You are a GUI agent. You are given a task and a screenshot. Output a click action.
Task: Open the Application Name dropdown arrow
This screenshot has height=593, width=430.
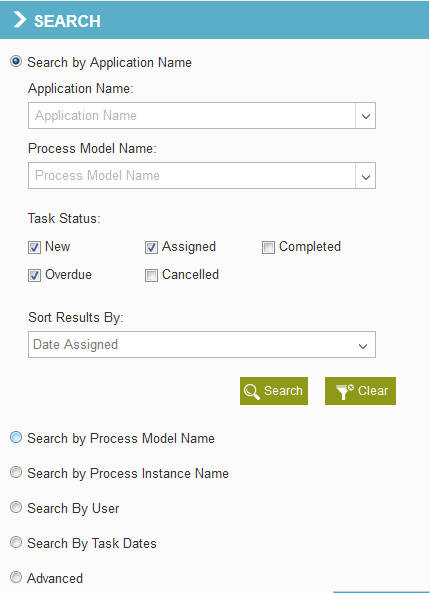point(365,116)
